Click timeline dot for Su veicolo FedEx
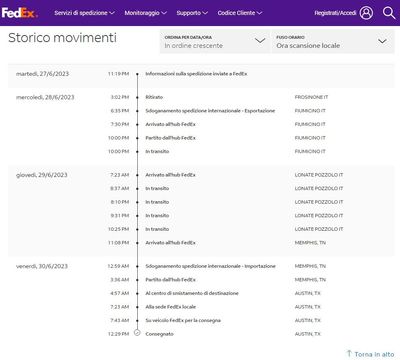The width and height of the screenshot is (400, 360). click(137, 320)
